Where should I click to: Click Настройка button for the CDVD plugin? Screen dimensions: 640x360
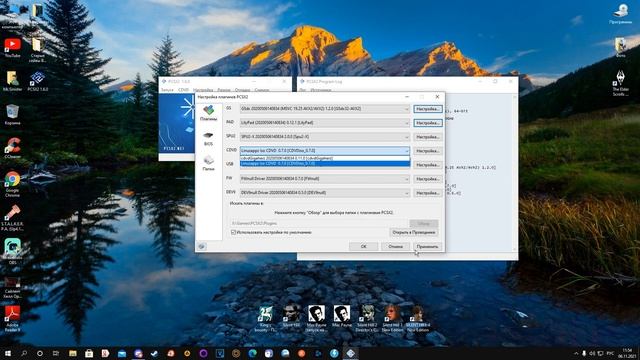(427, 151)
